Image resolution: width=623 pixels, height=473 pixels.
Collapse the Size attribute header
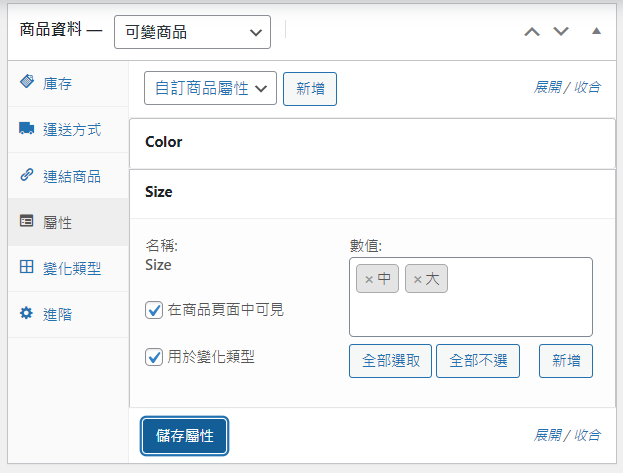point(371,193)
